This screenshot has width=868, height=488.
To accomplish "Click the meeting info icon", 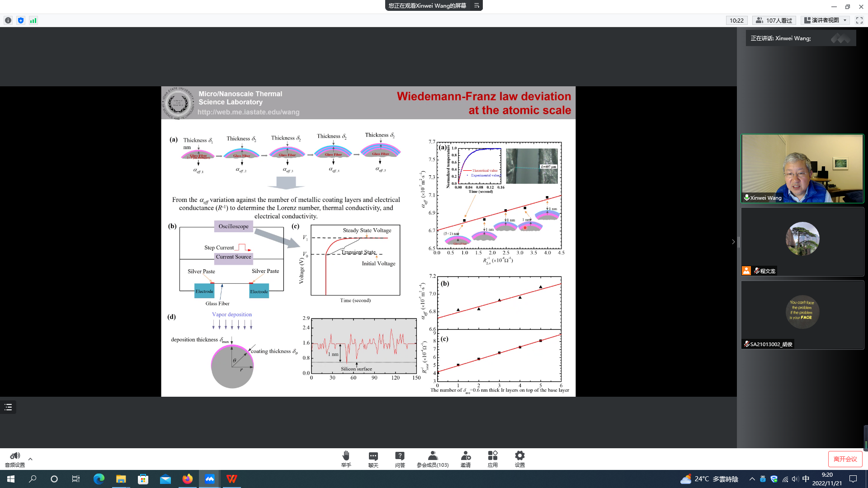I will click(8, 20).
